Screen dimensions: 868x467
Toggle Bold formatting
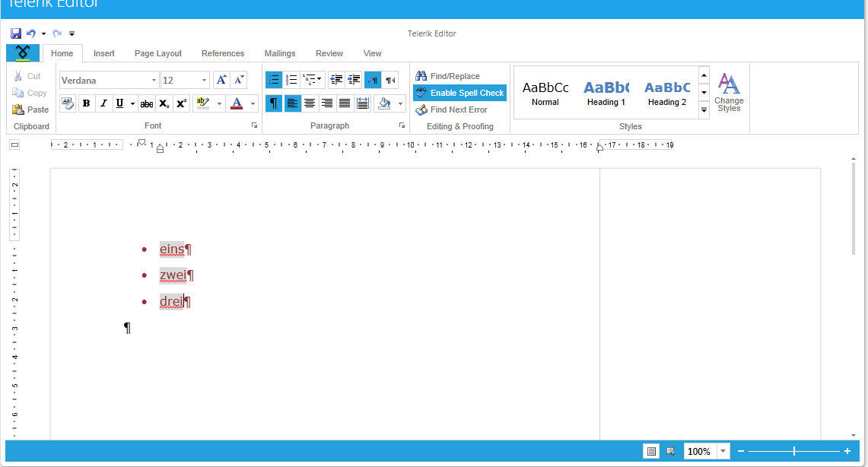[x=87, y=103]
